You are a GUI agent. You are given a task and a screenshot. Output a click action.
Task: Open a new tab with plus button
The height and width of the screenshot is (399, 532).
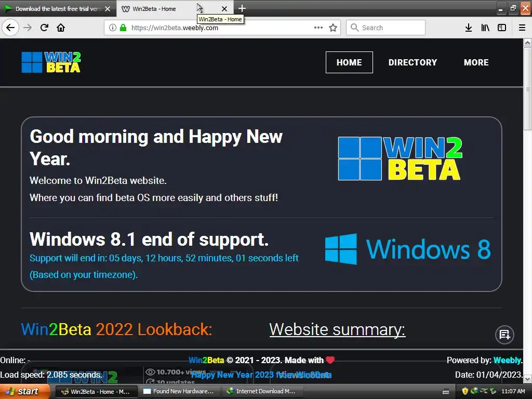[x=242, y=8]
